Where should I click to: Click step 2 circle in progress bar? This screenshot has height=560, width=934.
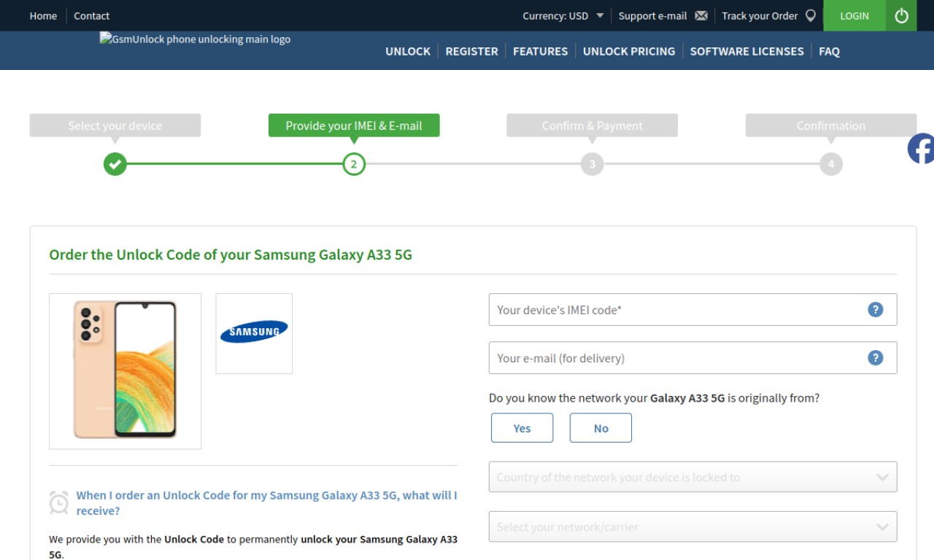point(354,164)
